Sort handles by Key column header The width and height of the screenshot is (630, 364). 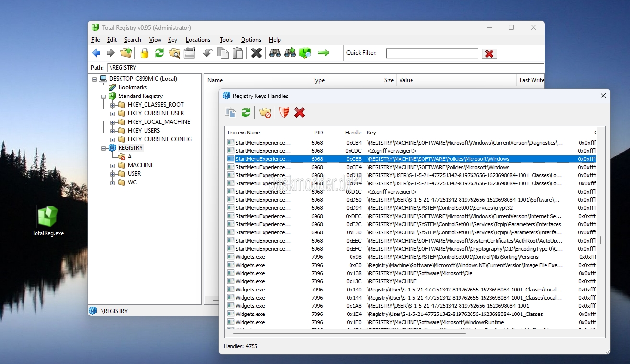pos(465,133)
